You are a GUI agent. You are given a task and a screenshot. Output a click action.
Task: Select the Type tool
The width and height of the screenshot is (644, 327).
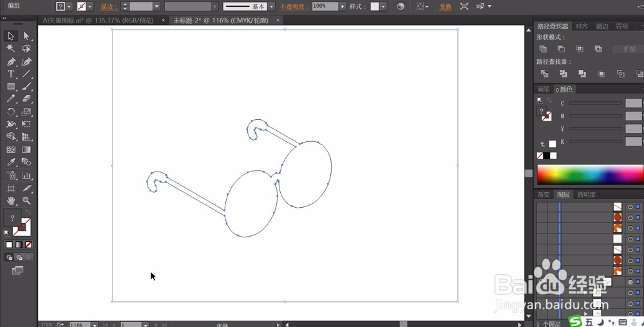(x=11, y=74)
